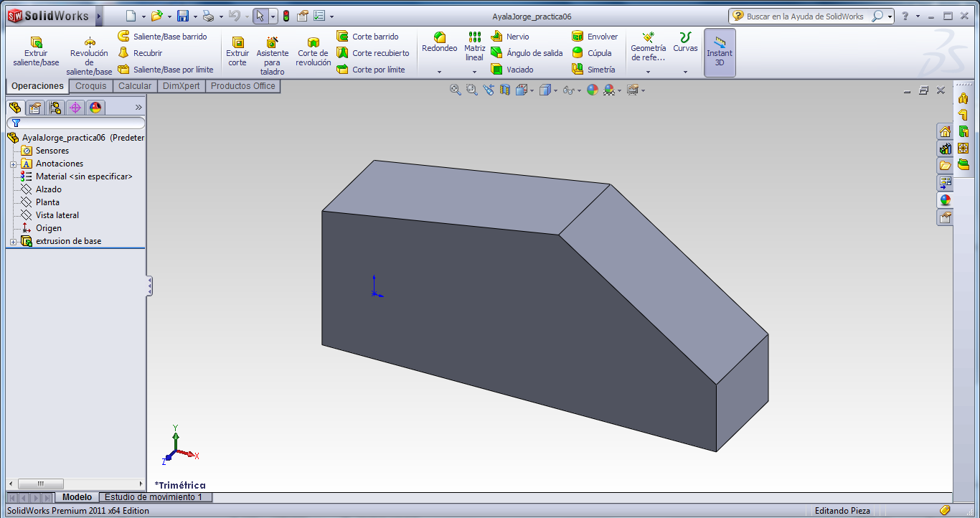
Task: Click the Buscar en la Ayuda search field
Action: pos(804,15)
